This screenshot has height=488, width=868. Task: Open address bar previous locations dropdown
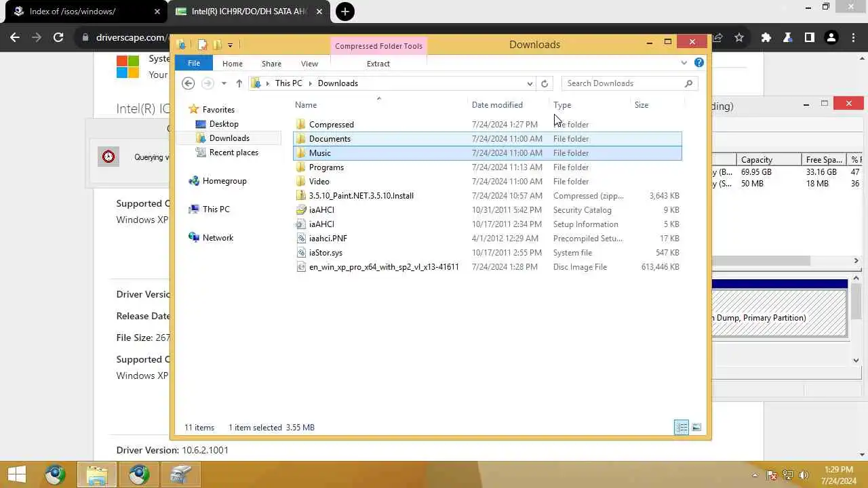(530, 83)
